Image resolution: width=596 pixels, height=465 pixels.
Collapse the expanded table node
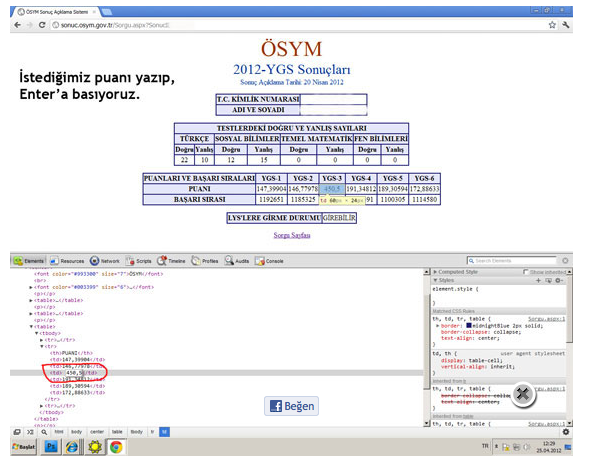(31, 327)
